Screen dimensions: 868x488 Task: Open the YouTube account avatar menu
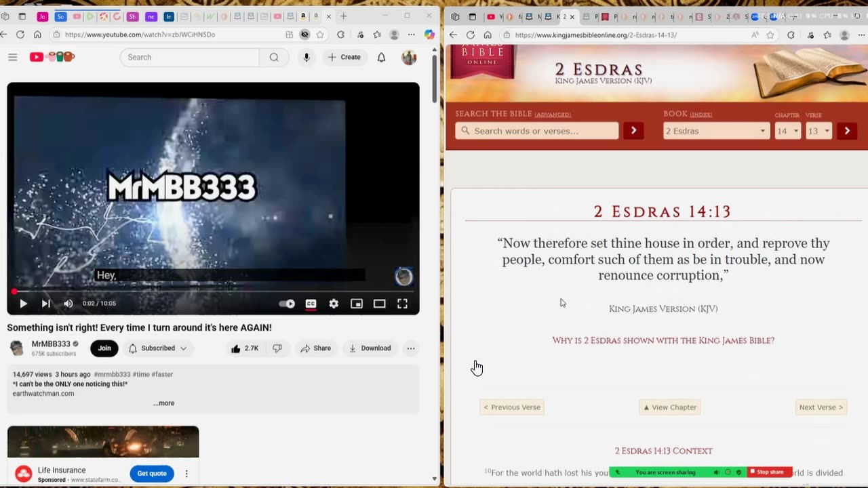coord(409,57)
